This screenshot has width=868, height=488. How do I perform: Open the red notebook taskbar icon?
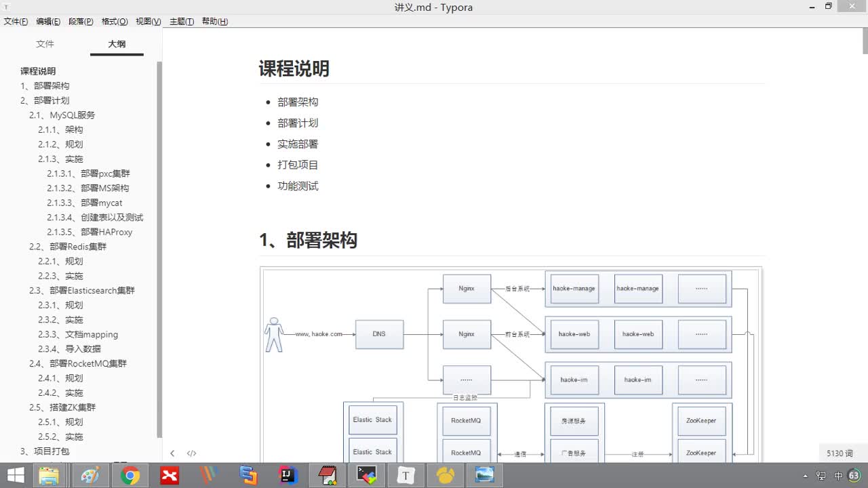(x=327, y=476)
